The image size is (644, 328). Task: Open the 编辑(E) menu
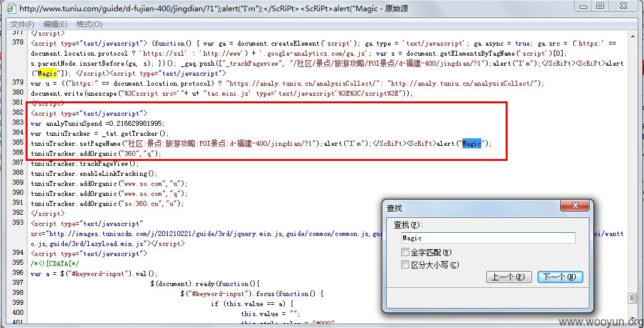pyautogui.click(x=56, y=24)
